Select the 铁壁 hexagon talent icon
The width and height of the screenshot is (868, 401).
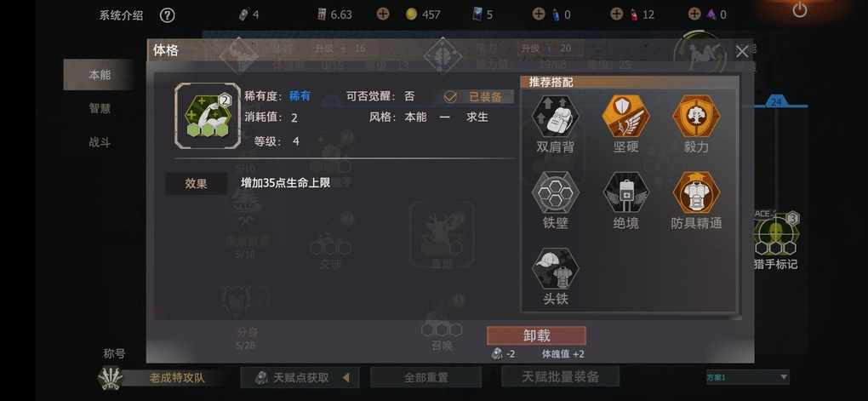(x=555, y=192)
